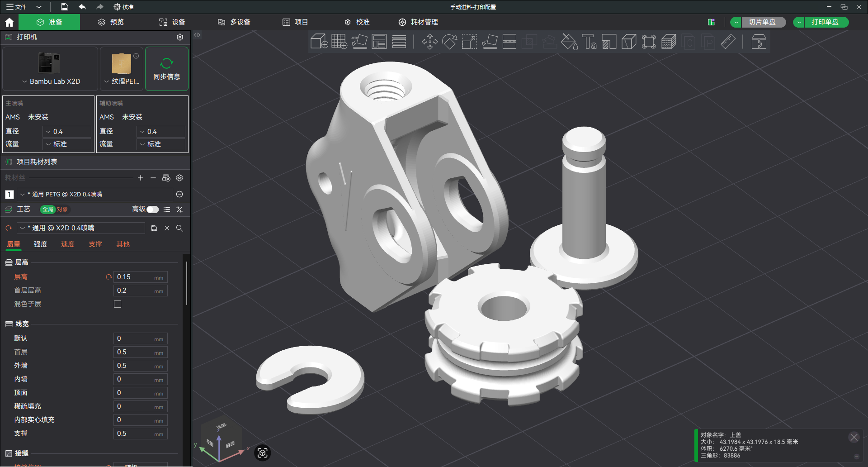This screenshot has height=467, width=868.
Task: Click the 同步信息 button
Action: pyautogui.click(x=167, y=69)
